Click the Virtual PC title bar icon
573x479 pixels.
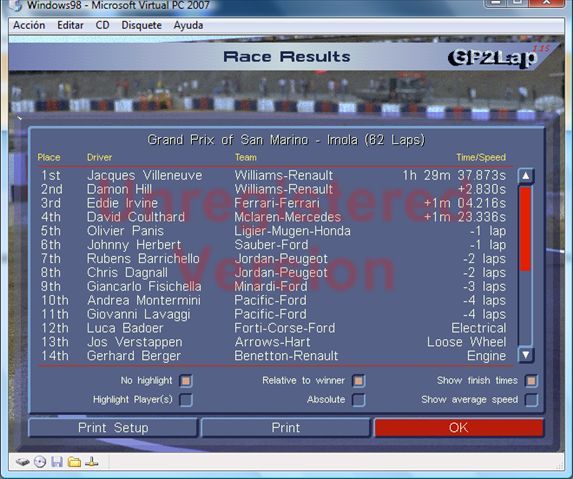tap(16, 5)
